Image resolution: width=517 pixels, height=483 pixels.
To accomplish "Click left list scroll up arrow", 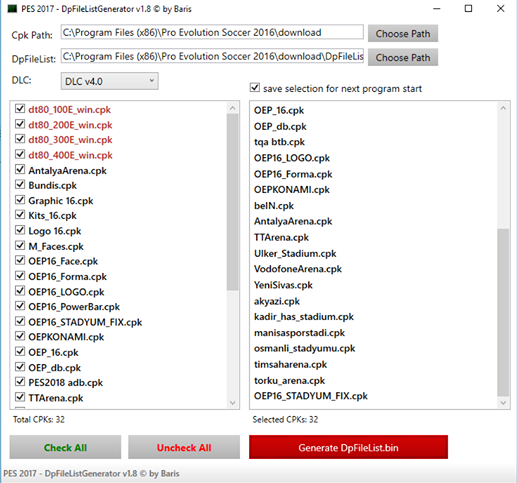I will [x=233, y=108].
